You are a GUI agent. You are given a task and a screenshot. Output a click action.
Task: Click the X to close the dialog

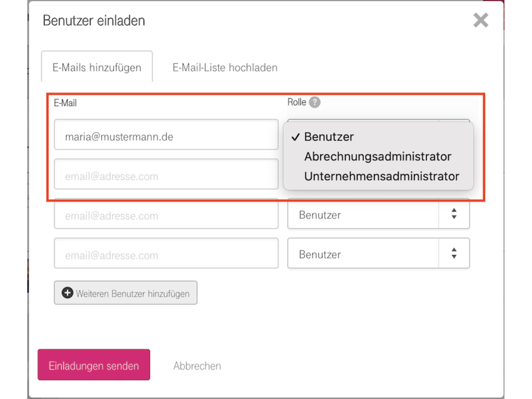481,20
